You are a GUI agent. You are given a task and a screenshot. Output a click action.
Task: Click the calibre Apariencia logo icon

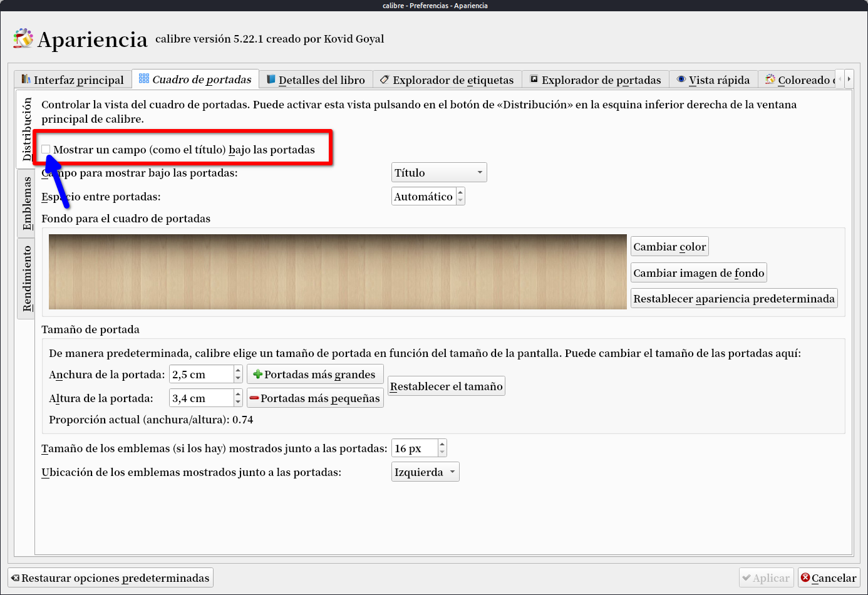[23, 39]
